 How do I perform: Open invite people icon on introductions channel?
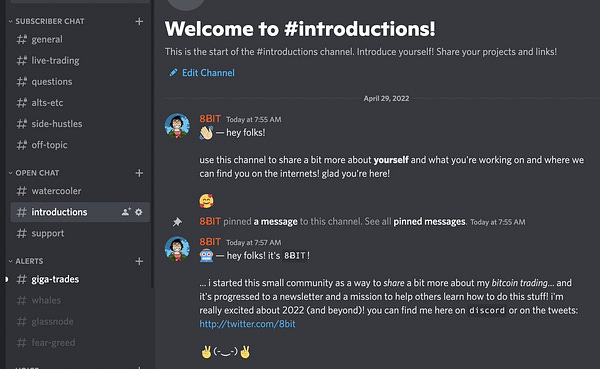(x=126, y=212)
